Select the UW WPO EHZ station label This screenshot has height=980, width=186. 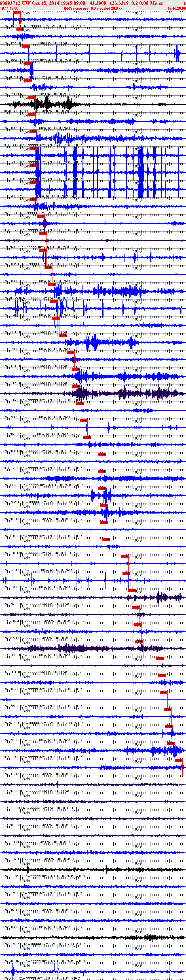(43, 723)
